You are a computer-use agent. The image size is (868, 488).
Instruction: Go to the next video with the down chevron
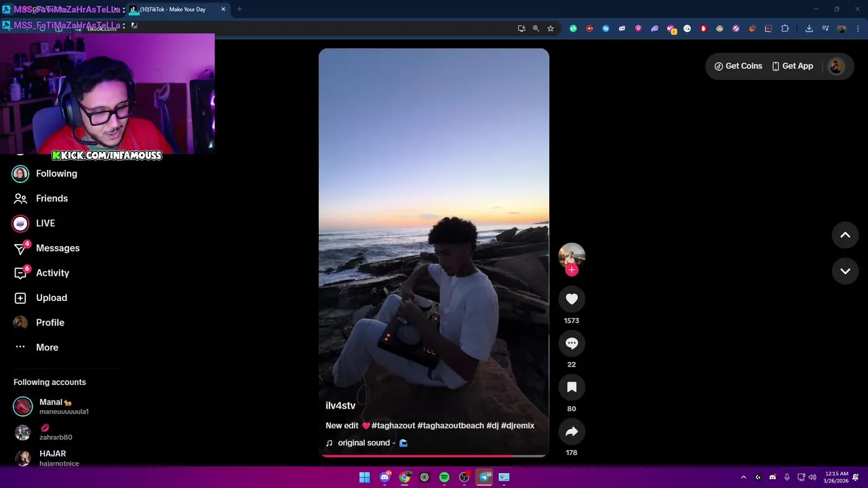pos(845,271)
